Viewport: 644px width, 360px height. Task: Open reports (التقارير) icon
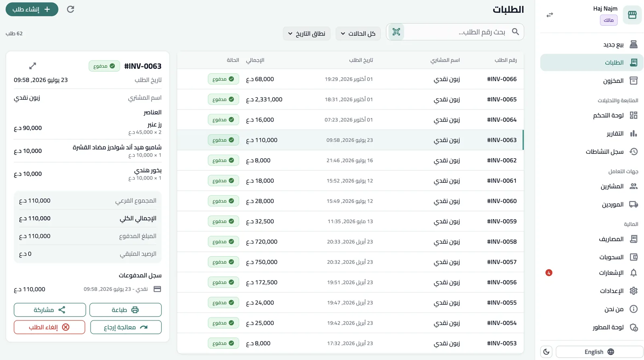pos(634,134)
